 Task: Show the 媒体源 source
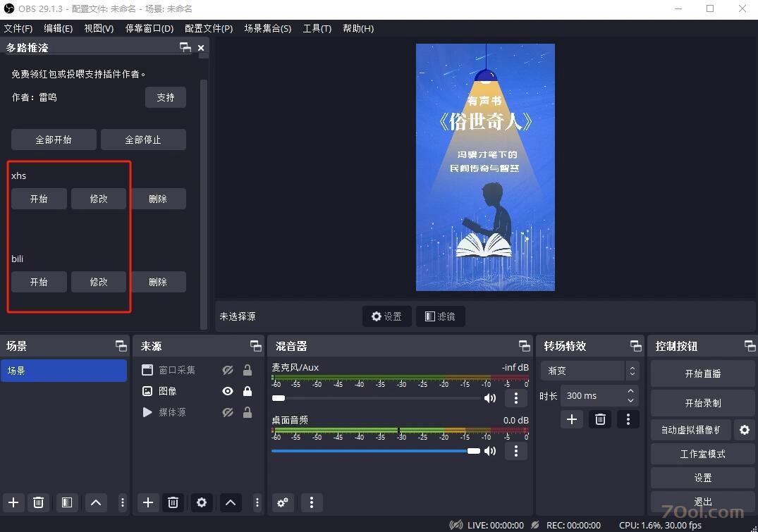tap(228, 412)
